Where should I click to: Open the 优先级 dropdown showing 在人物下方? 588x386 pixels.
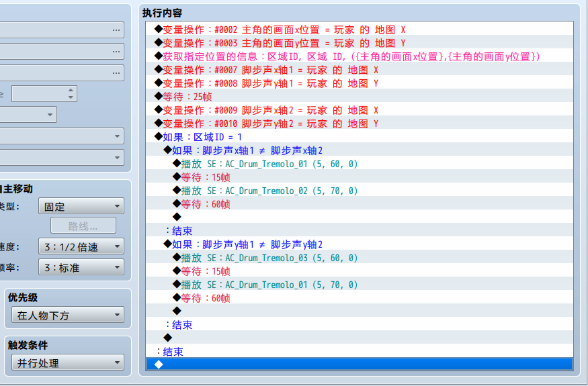(x=68, y=315)
